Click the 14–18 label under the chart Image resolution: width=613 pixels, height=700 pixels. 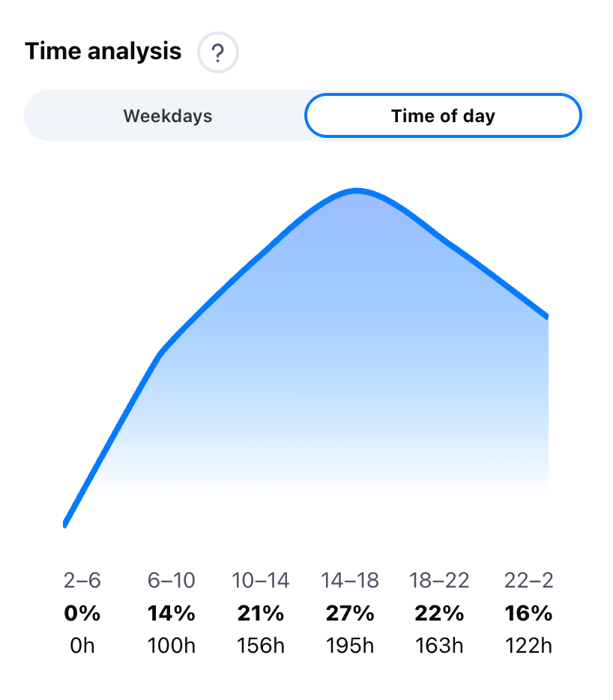click(x=349, y=581)
